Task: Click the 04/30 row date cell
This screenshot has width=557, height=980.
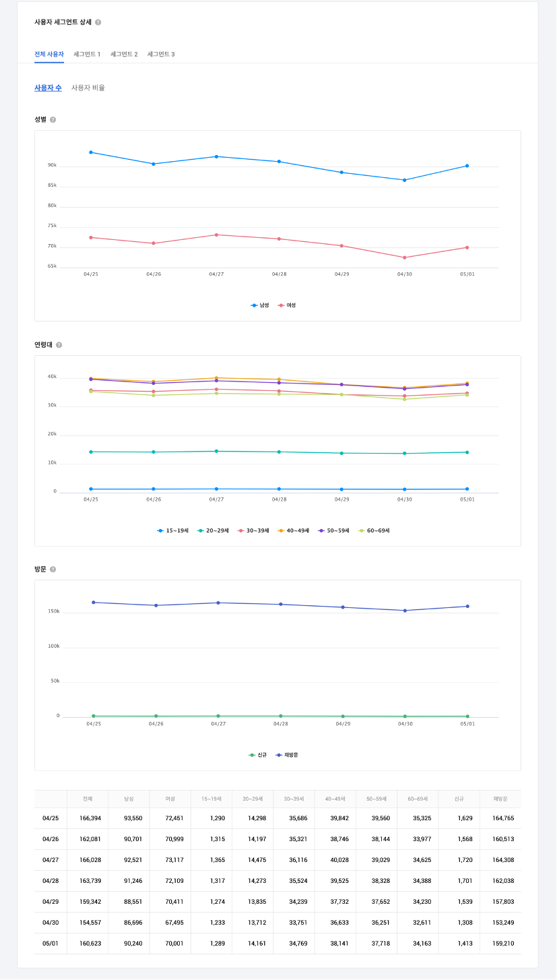Action: [x=51, y=923]
